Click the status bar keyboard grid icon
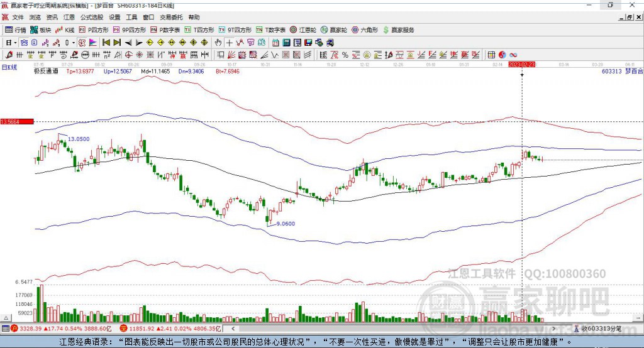The image size is (644, 348). coord(5,329)
